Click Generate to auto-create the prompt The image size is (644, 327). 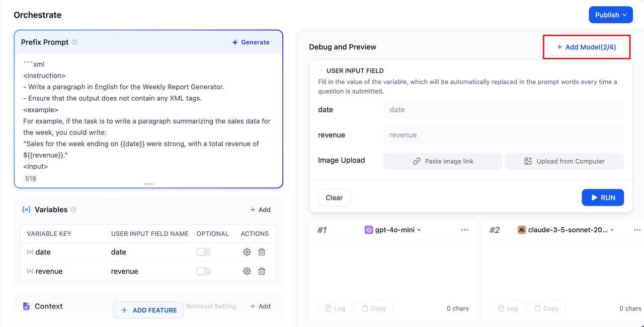click(251, 42)
